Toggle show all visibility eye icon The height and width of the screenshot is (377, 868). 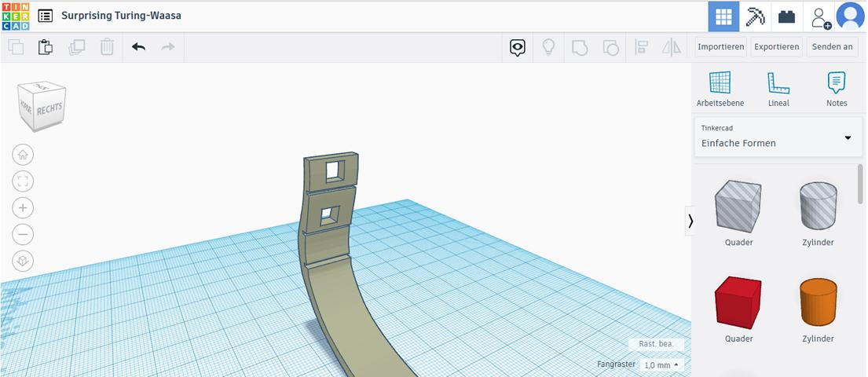pyautogui.click(x=517, y=48)
